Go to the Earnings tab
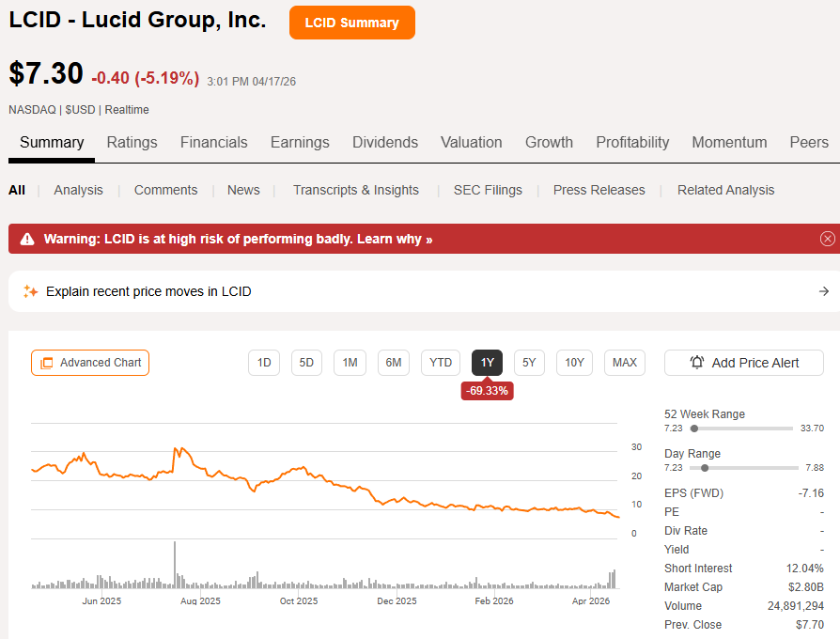 300,143
